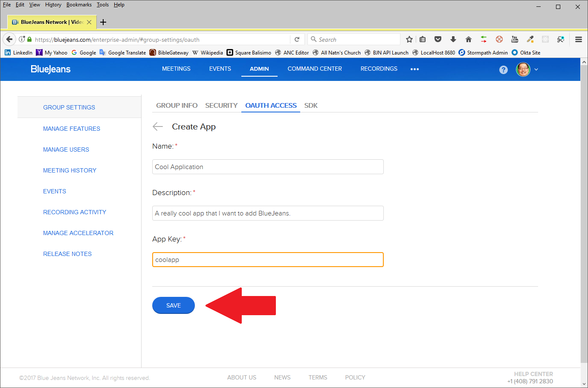Viewport: 588px width, 388px height.
Task: Go back using the Create App arrow
Action: pyautogui.click(x=158, y=126)
